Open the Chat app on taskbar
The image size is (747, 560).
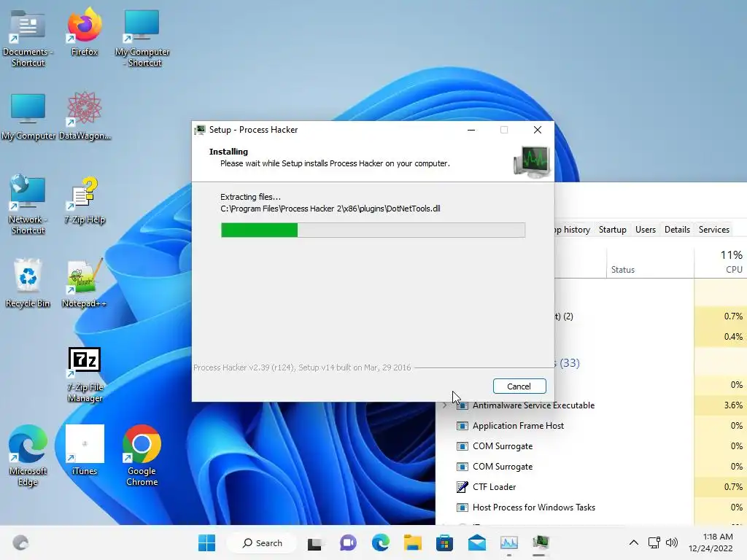(348, 542)
